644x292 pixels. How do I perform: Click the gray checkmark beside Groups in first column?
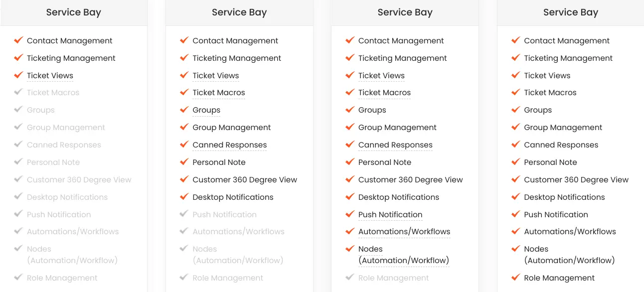pyautogui.click(x=18, y=110)
